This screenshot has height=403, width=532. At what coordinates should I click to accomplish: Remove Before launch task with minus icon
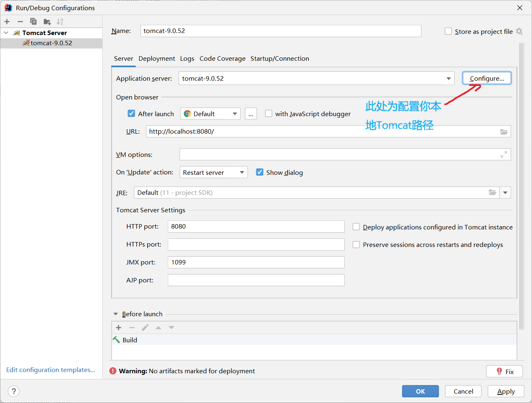(132, 328)
